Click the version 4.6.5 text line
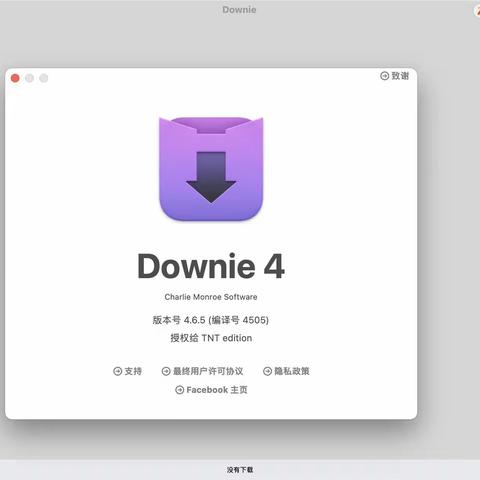Image resolution: width=480 pixels, height=480 pixels. pos(211,320)
